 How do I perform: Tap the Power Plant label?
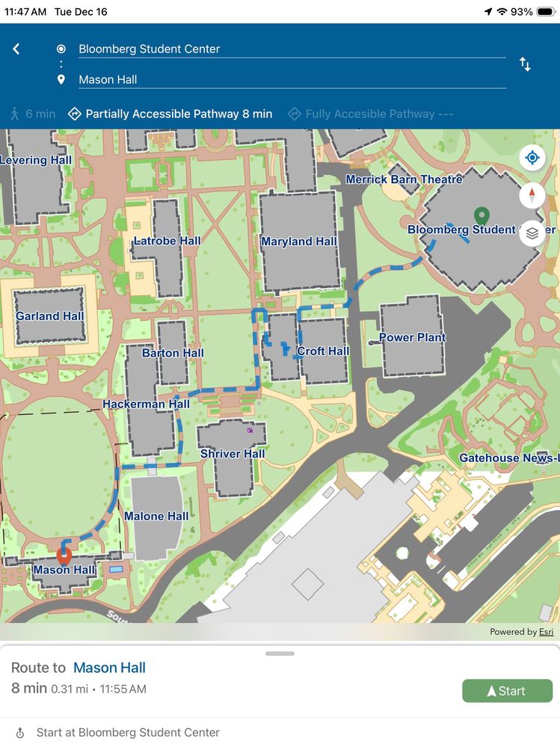point(413,337)
